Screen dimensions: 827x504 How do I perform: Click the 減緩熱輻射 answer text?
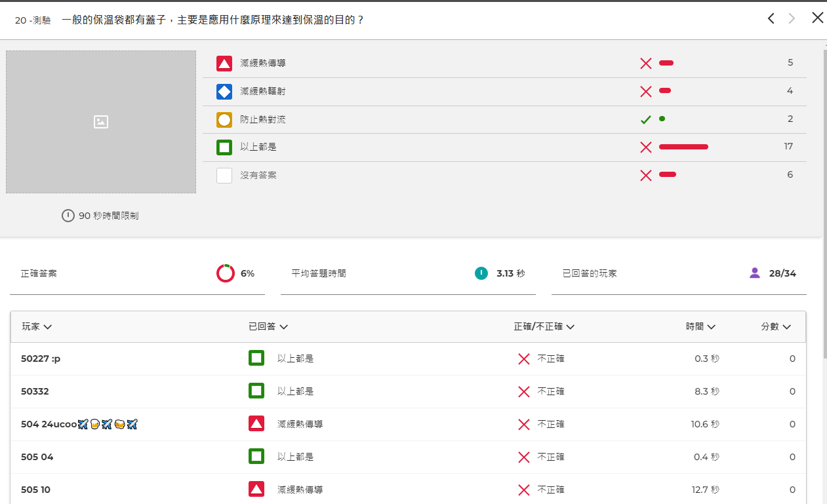coord(263,92)
